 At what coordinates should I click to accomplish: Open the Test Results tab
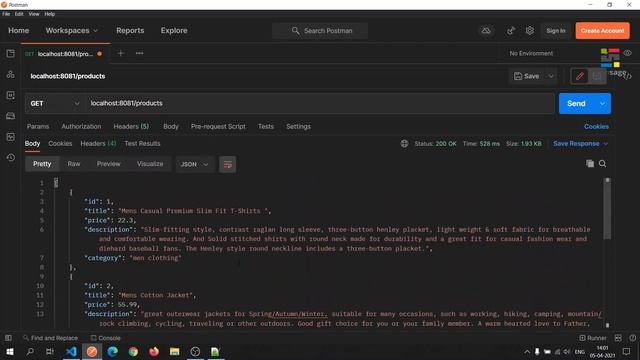(x=142, y=144)
